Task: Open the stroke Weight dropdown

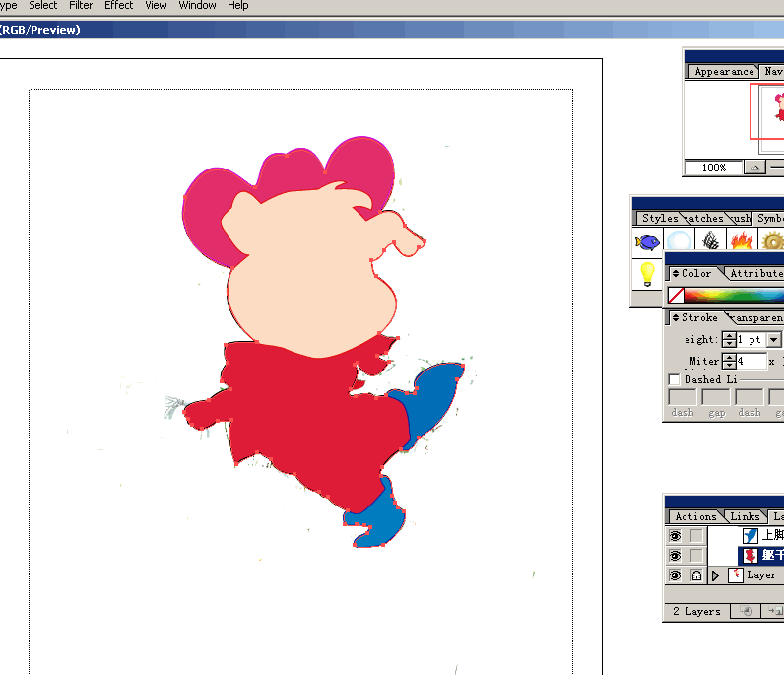Action: 773,340
